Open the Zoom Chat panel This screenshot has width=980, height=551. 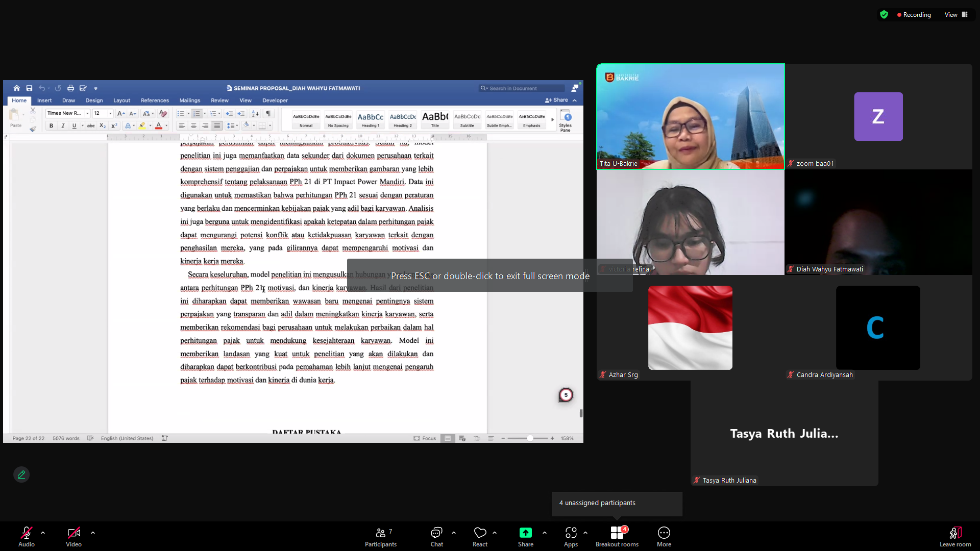coord(436,537)
